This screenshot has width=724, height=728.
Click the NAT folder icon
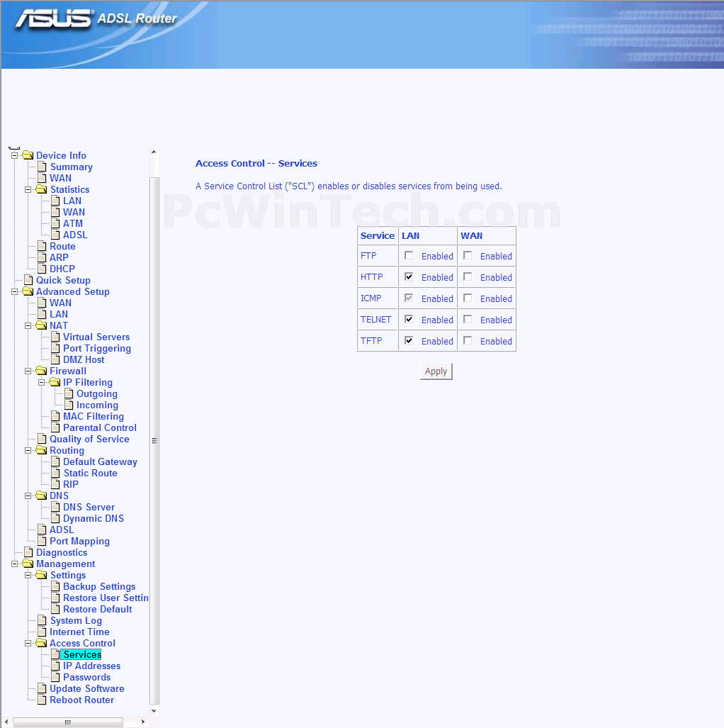[41, 325]
